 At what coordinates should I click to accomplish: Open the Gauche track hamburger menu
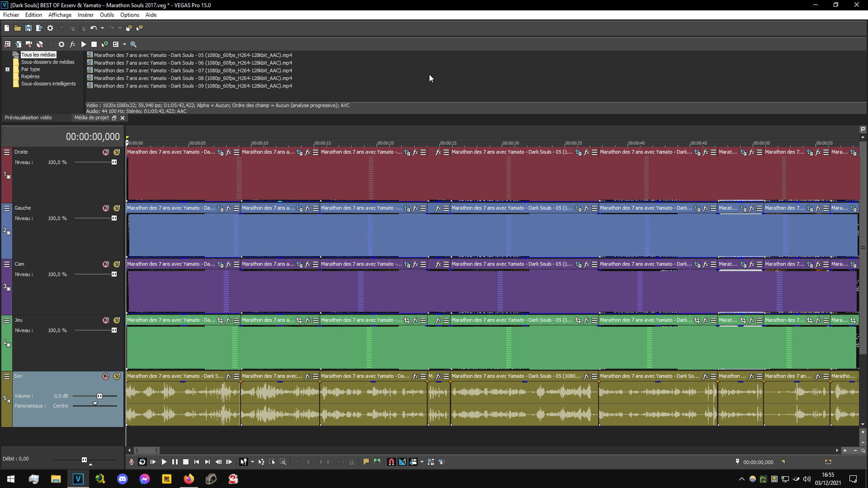coord(7,208)
